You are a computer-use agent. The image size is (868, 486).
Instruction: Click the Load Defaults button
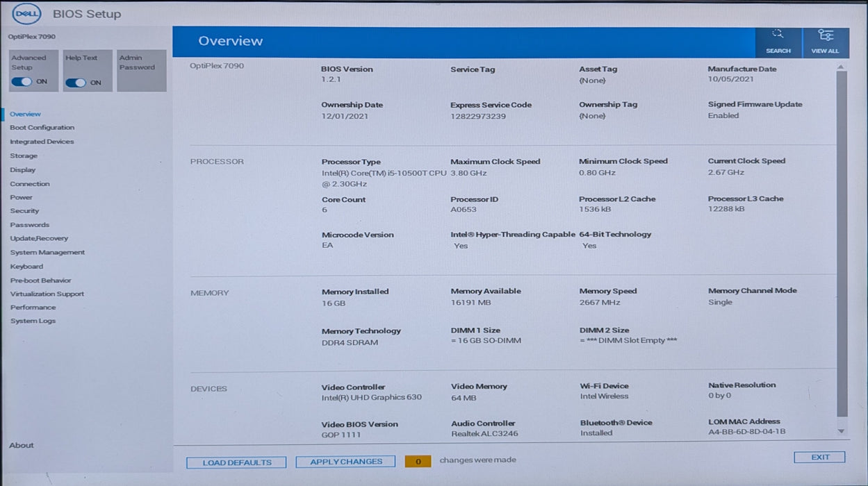pyautogui.click(x=236, y=462)
